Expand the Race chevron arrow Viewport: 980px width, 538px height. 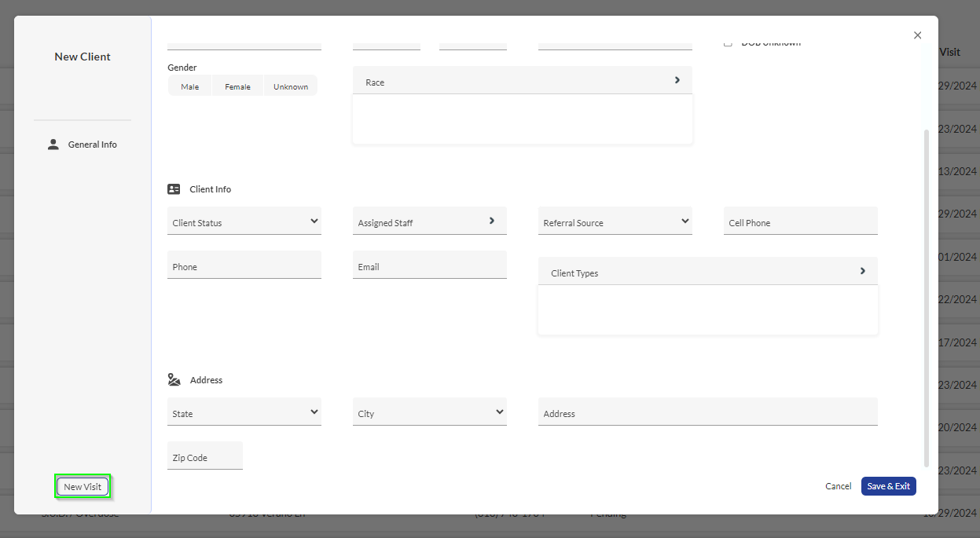[x=677, y=80]
